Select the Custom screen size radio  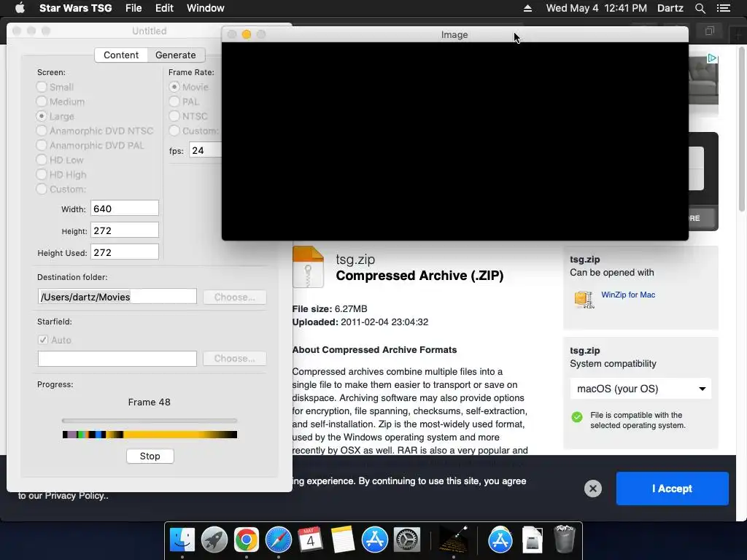point(42,189)
